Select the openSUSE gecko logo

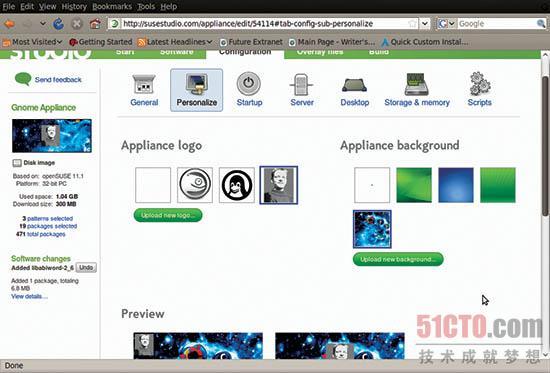[195, 185]
